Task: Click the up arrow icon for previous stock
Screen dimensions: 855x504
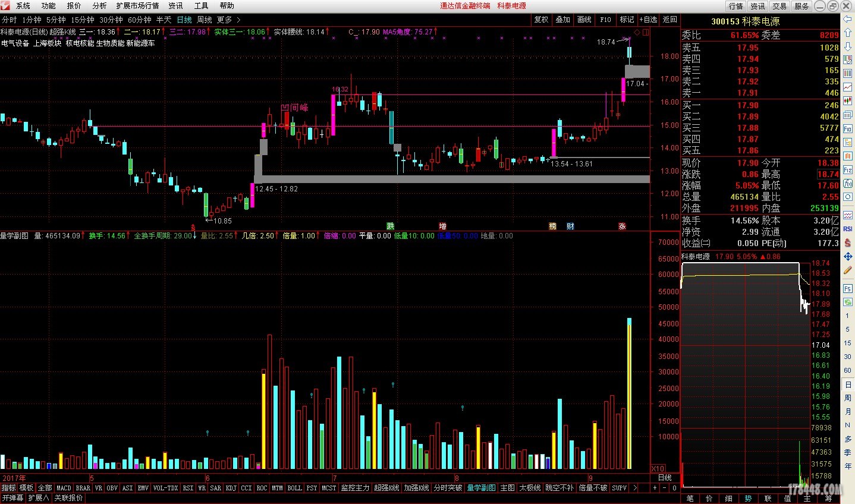Action: click(x=847, y=33)
